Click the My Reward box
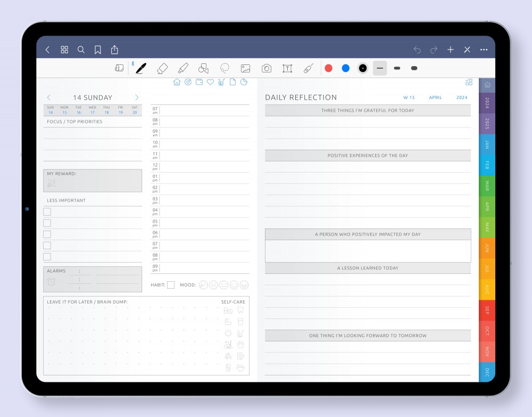This screenshot has width=532, height=417. (93, 181)
